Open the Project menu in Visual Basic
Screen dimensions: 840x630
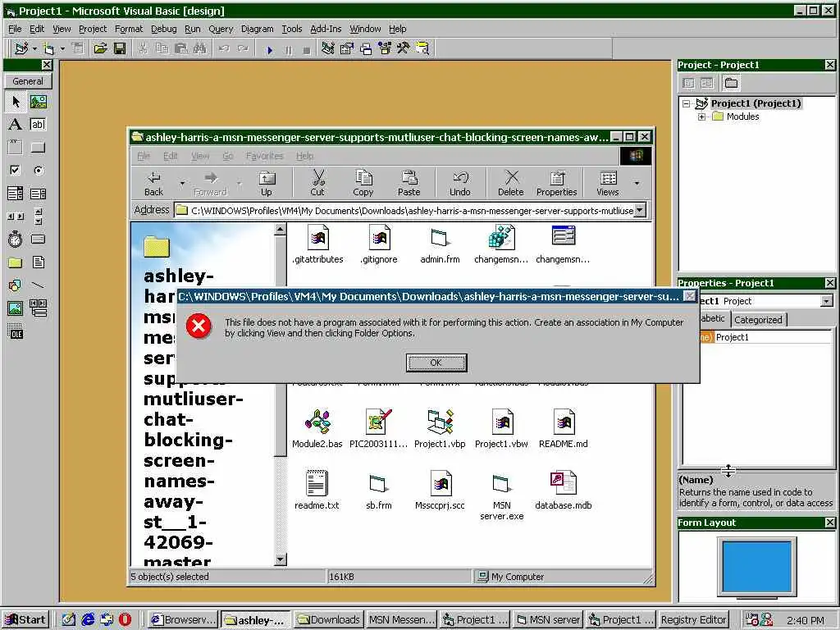[x=93, y=29]
